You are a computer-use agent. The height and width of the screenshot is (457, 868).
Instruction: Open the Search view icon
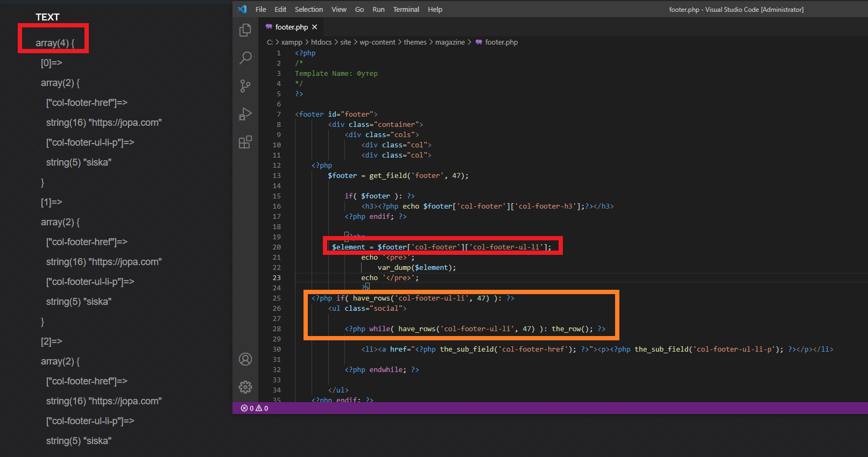[x=245, y=58]
